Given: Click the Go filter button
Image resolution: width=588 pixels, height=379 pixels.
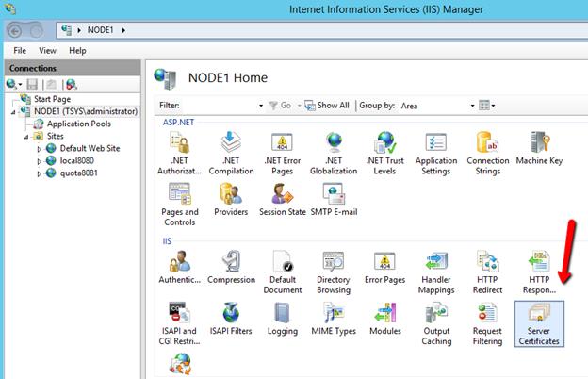Looking at the screenshot, I should pos(280,106).
